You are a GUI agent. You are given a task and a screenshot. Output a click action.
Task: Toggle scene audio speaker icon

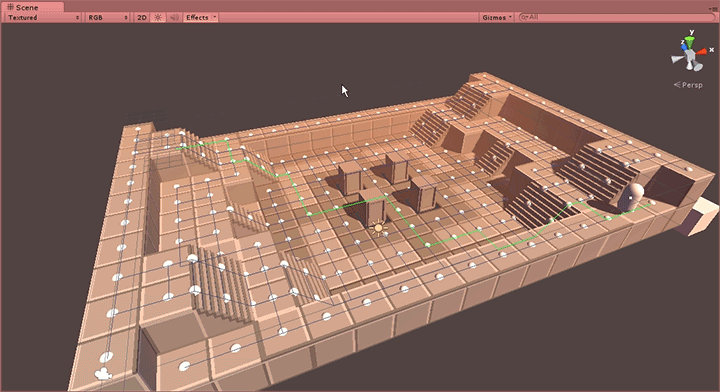pyautogui.click(x=174, y=17)
